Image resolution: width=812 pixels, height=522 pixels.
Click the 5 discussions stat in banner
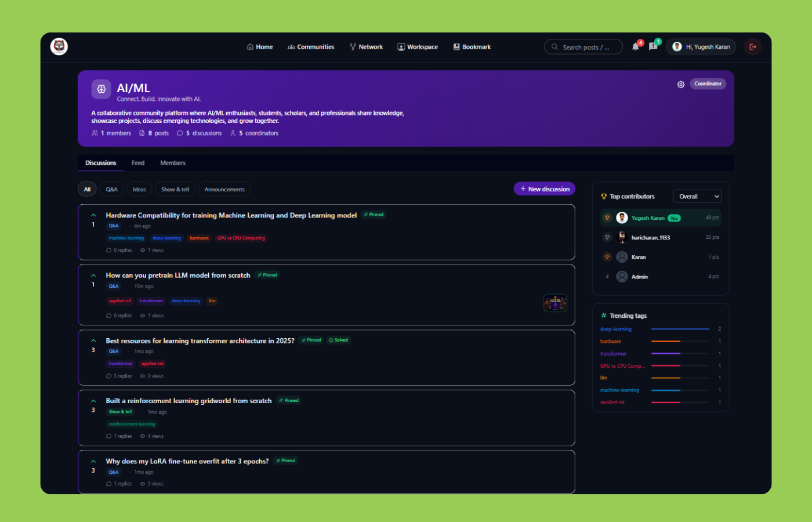tap(200, 133)
